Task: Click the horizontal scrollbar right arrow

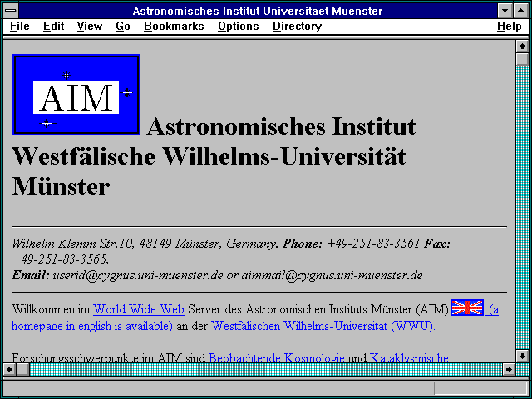Action: click(x=509, y=369)
